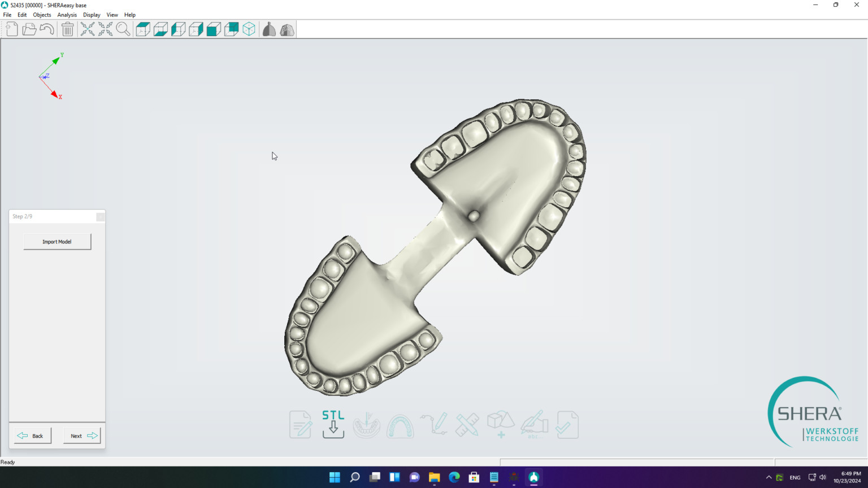Select the teal isometric view cube
The image size is (868, 488).
[249, 29]
